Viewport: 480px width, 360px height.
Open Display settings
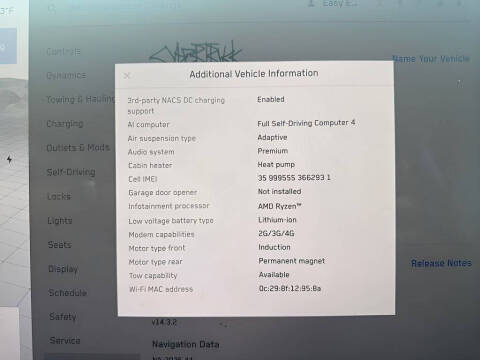[63, 269]
